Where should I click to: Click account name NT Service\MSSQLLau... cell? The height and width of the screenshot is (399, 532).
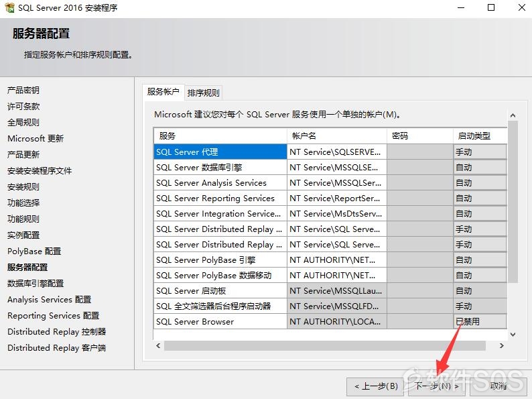[x=337, y=291]
